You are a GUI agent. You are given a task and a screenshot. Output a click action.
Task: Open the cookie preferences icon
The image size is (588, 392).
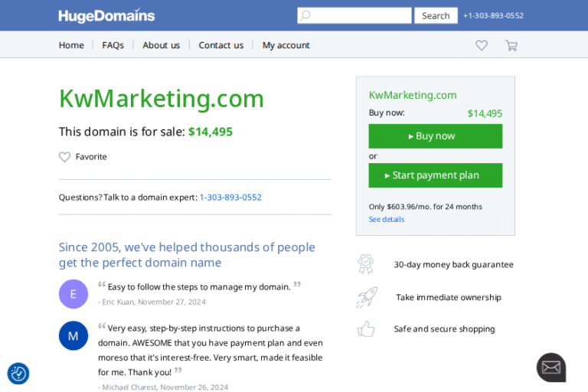18,374
